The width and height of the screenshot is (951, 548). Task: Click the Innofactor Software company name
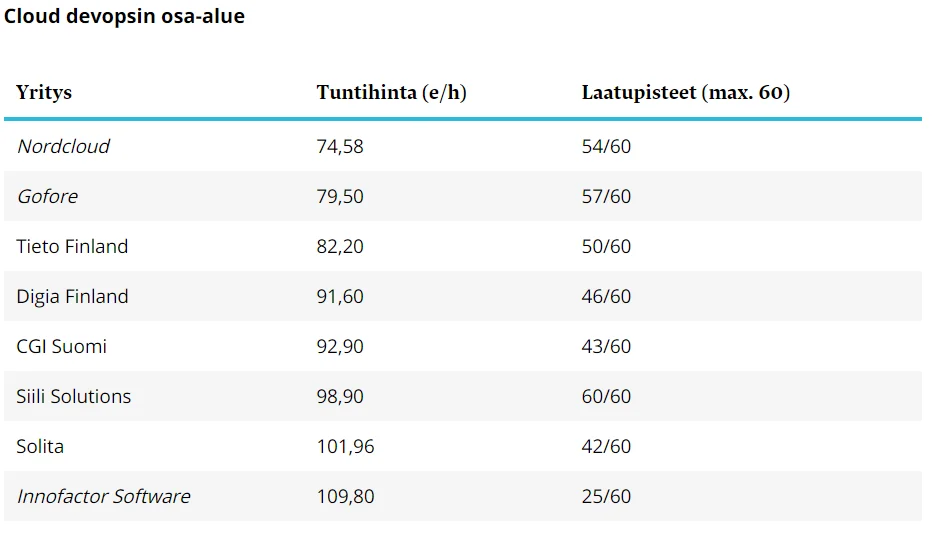point(103,496)
